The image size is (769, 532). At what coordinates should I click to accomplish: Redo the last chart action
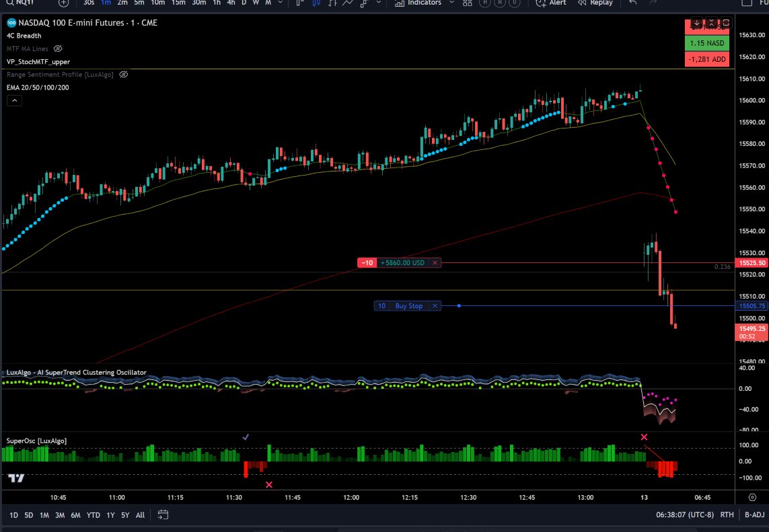[653, 3]
